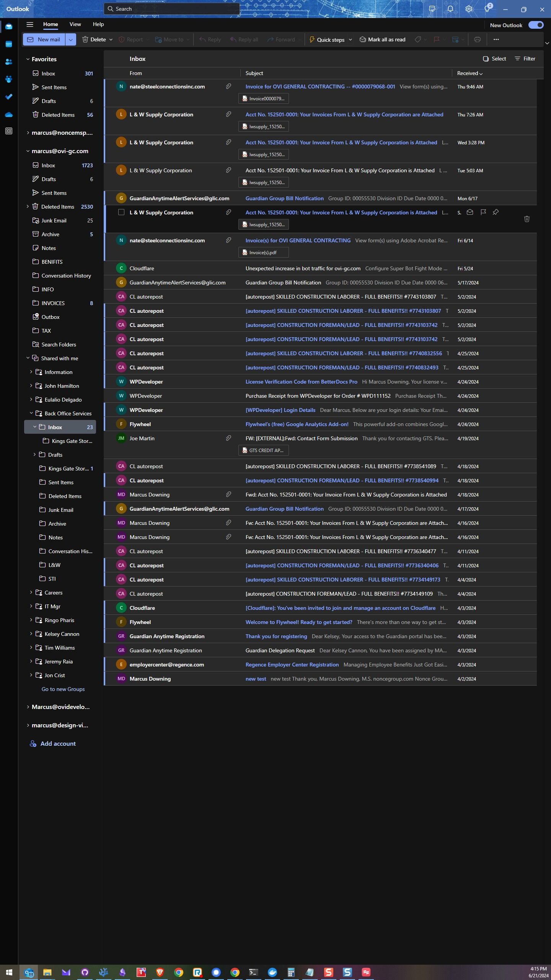Open the notifications bell icon
This screenshot has height=980, width=551.
(450, 9)
